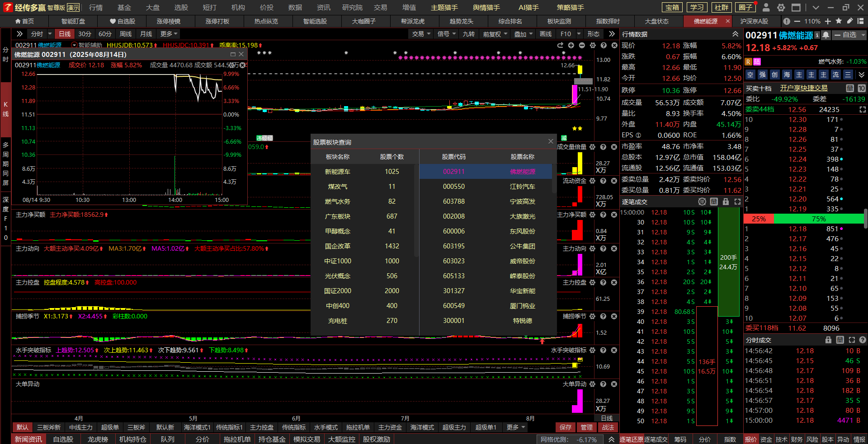Click the screen layout window icon
868x444 pixels.
coord(796,7)
